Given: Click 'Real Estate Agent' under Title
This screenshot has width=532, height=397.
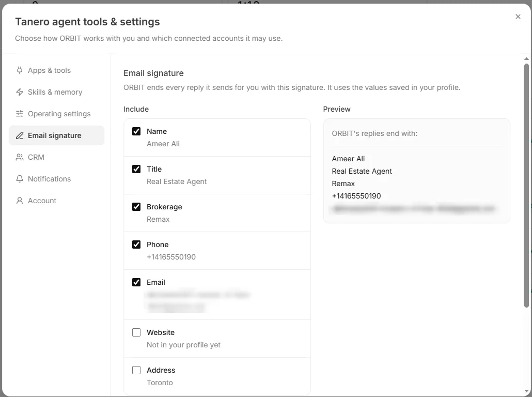Looking at the screenshot, I should (177, 181).
